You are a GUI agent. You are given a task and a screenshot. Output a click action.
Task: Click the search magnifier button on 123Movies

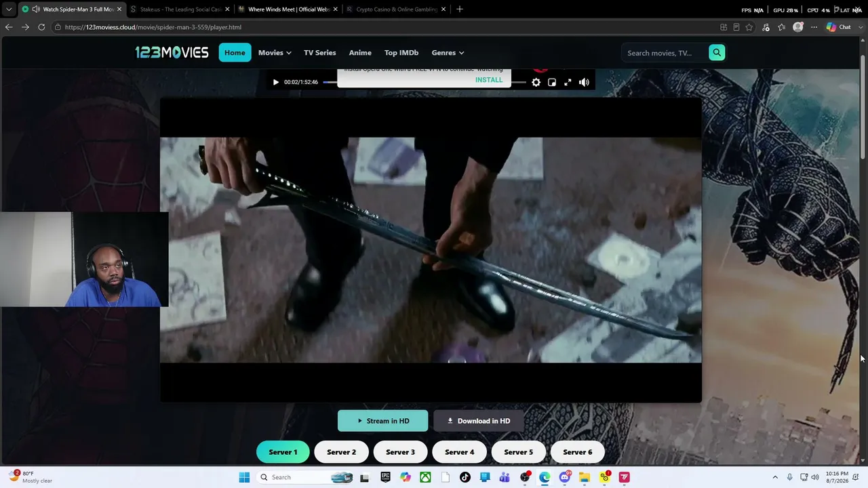pos(717,53)
